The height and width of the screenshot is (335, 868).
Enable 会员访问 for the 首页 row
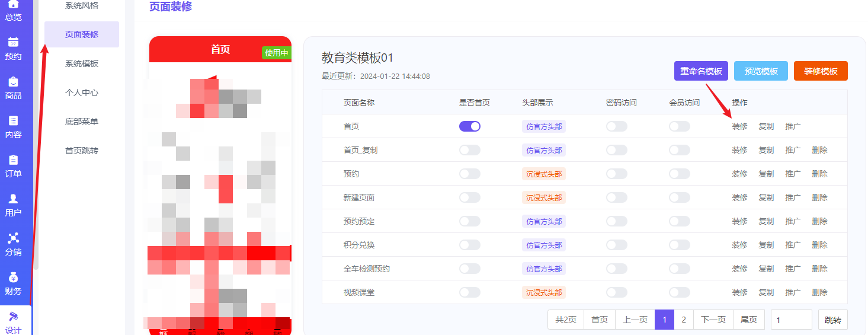click(x=680, y=126)
